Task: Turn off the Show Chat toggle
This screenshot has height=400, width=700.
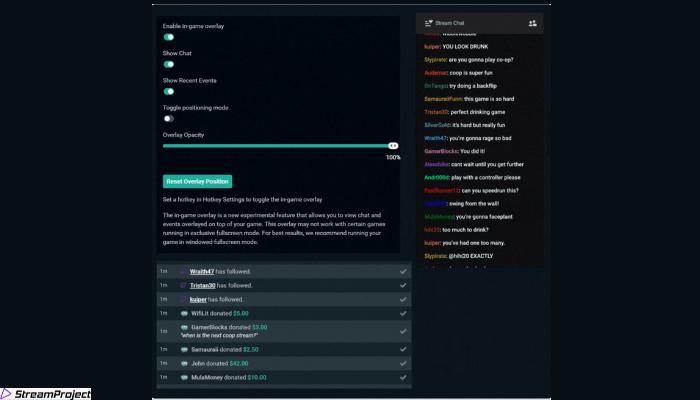Action: (x=169, y=64)
